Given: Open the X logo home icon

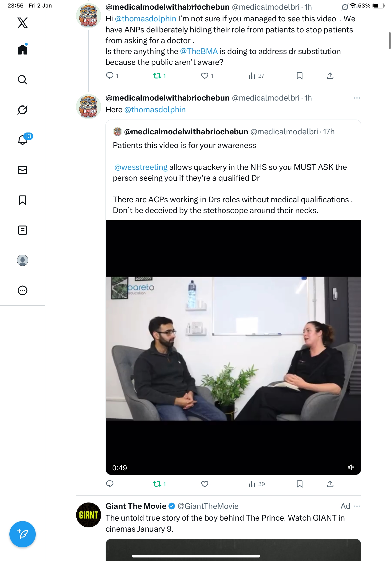Looking at the screenshot, I should [23, 23].
